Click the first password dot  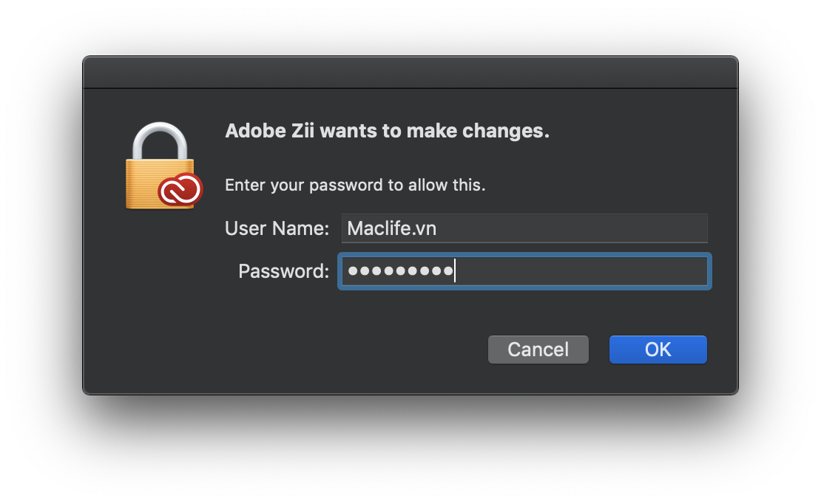pyautogui.click(x=351, y=271)
